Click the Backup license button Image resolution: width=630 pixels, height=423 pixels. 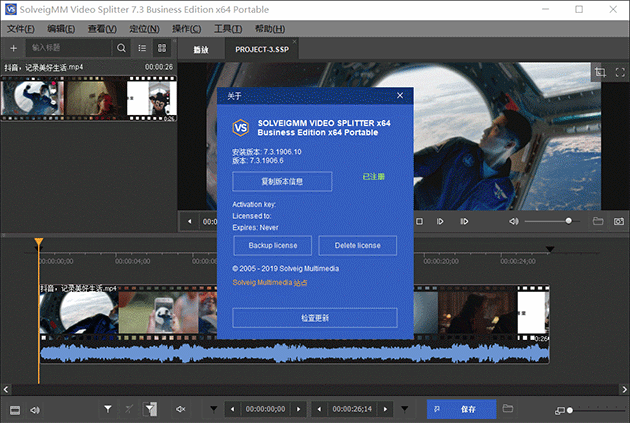[x=272, y=245]
